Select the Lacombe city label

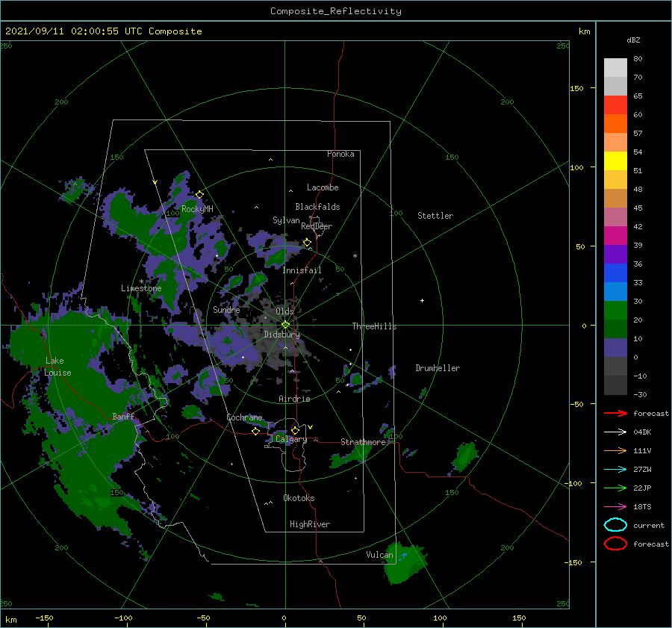coord(323,187)
